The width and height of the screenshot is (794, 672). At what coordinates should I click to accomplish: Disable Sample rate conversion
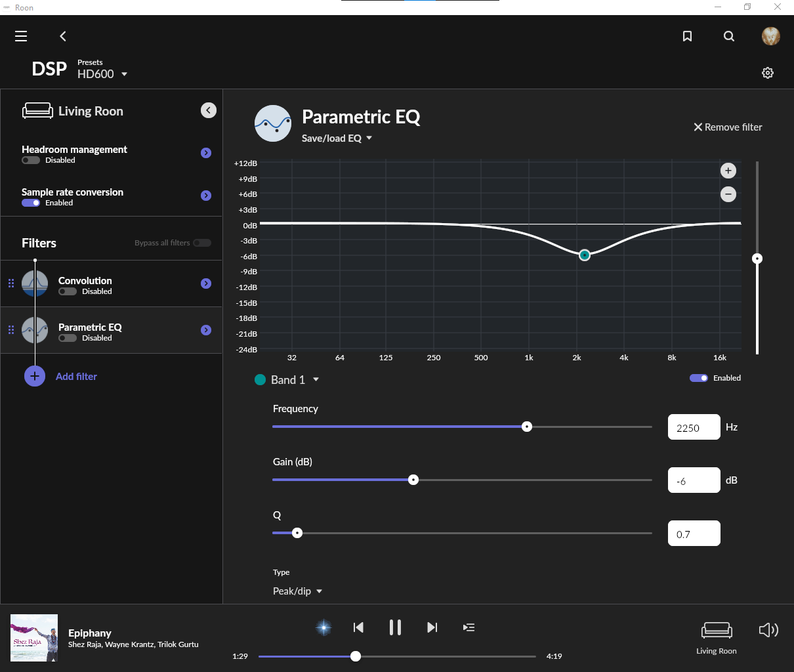(x=30, y=203)
